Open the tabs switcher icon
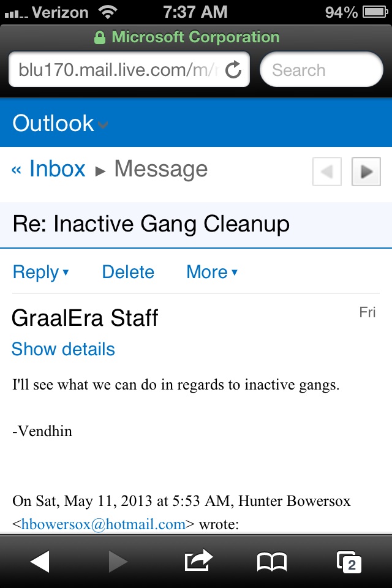The width and height of the screenshot is (392, 588). [x=349, y=562]
